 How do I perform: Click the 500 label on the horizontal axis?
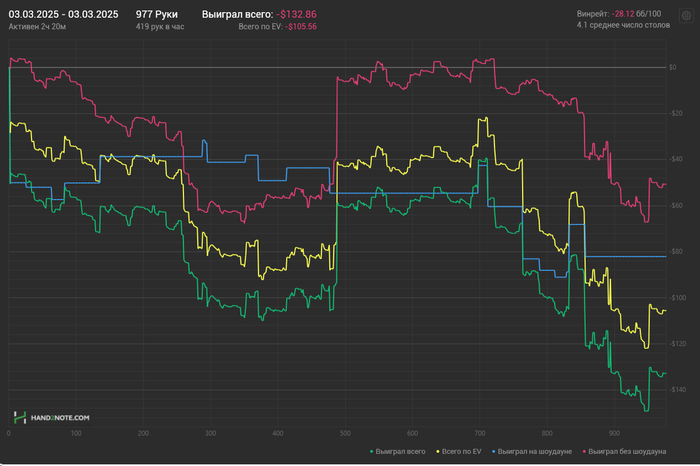pyautogui.click(x=345, y=433)
